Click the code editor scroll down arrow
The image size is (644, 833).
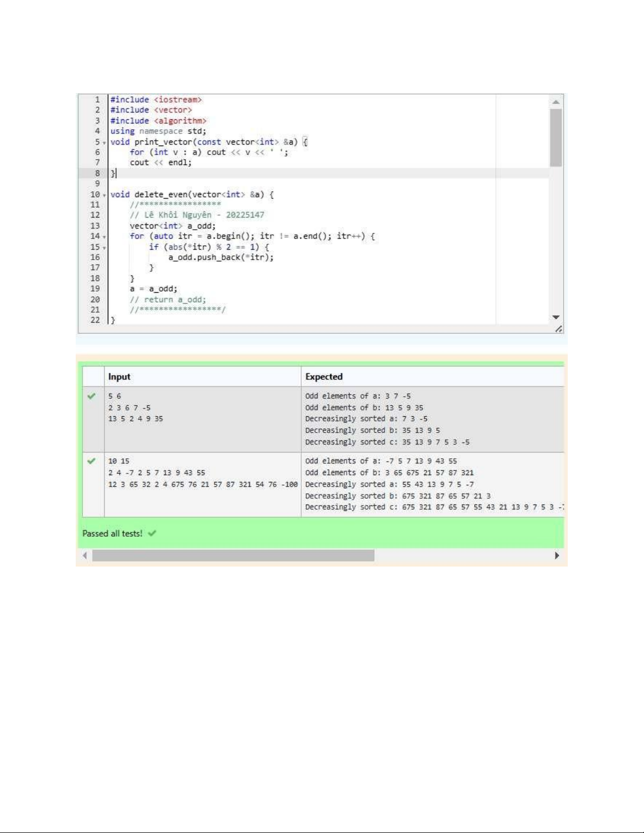(x=556, y=317)
